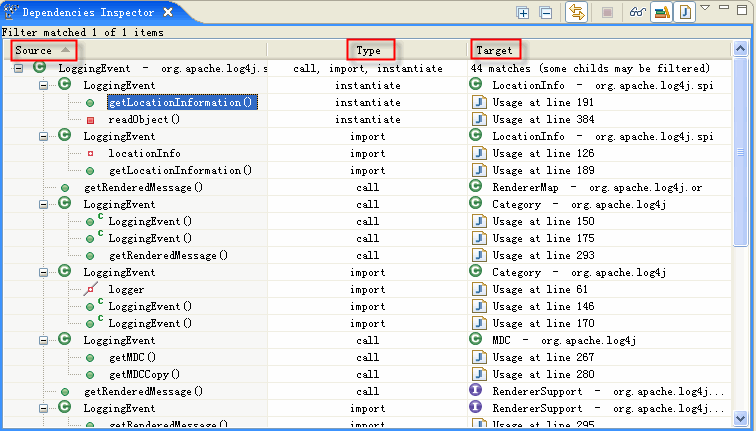Sort by the Source column header
The width and height of the screenshot is (756, 431).
coord(33,50)
